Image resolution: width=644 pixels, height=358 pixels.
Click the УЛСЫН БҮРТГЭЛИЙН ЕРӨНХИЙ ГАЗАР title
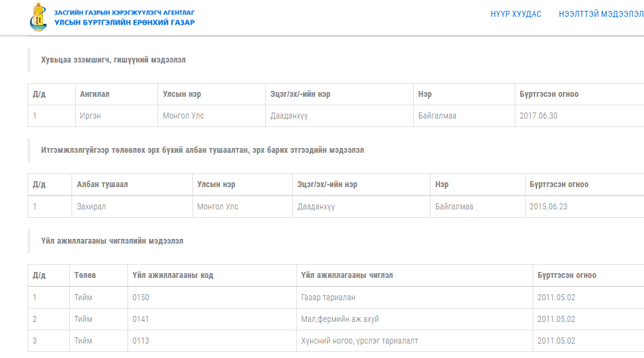(x=124, y=22)
